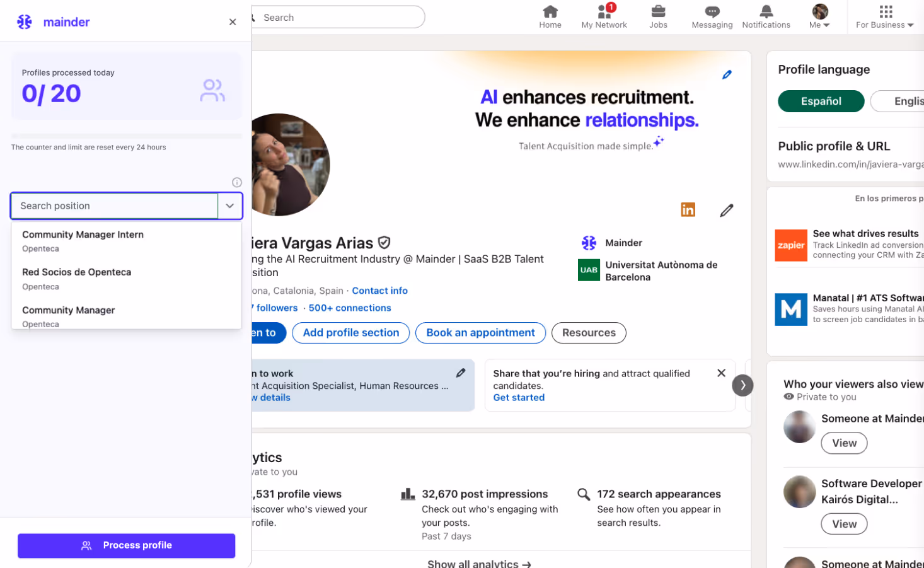Click the Mainder company name
The image size is (924, 568).
pyautogui.click(x=623, y=243)
